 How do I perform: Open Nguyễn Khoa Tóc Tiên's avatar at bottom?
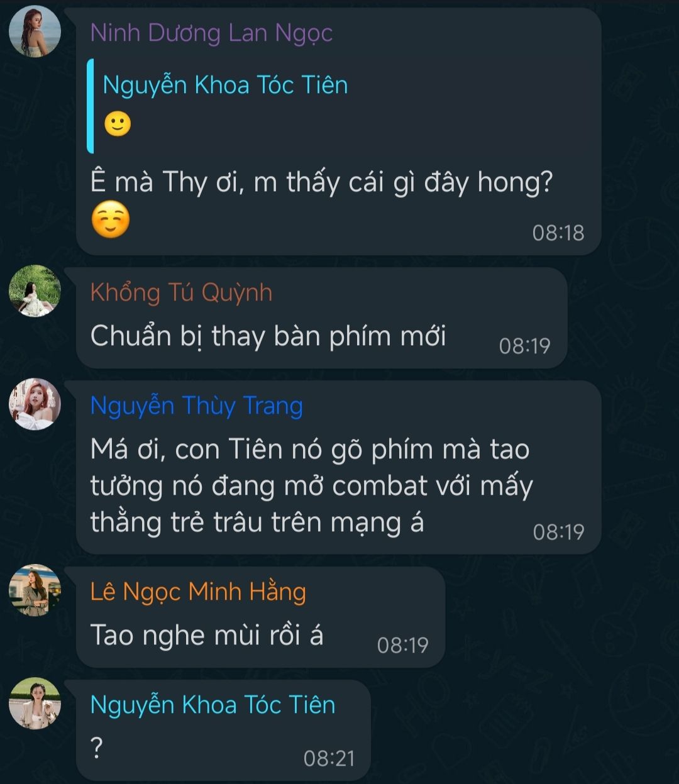[35, 703]
